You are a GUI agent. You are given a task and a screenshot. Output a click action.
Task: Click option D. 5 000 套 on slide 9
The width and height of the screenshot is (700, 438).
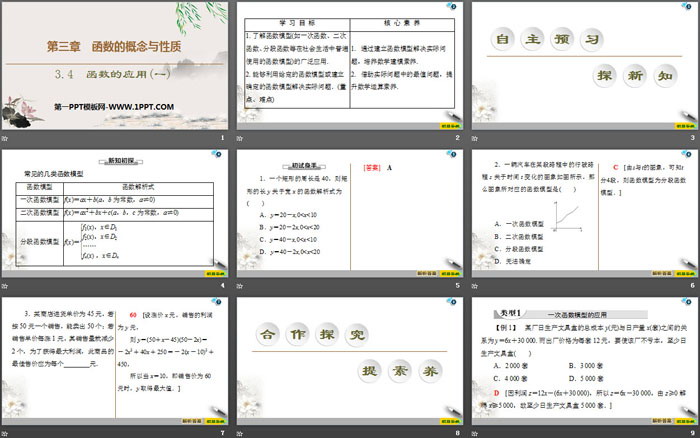tap(586, 379)
